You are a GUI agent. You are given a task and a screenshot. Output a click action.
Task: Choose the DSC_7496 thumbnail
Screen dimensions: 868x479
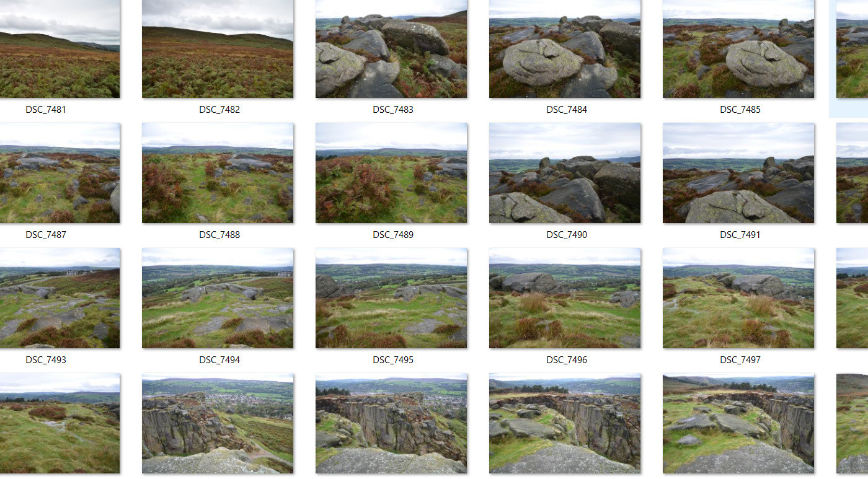(565, 298)
